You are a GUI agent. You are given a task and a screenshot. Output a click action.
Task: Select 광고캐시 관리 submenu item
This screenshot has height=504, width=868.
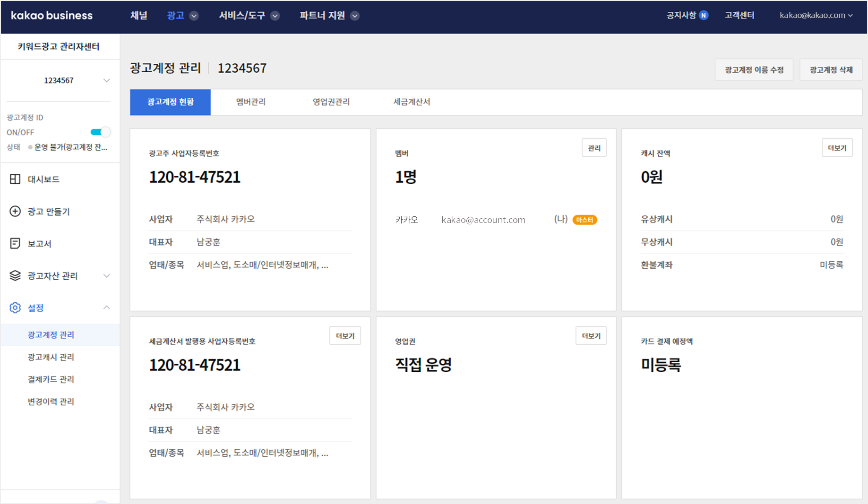tap(51, 357)
